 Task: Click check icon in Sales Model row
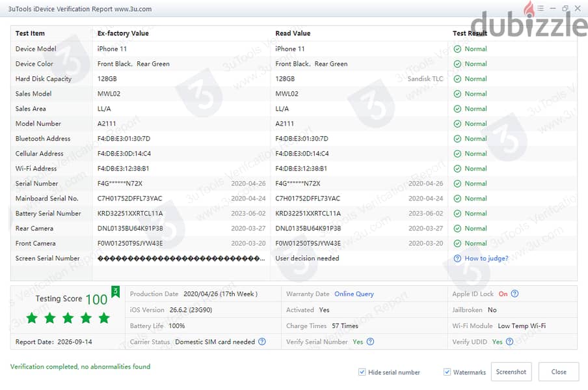coord(457,94)
